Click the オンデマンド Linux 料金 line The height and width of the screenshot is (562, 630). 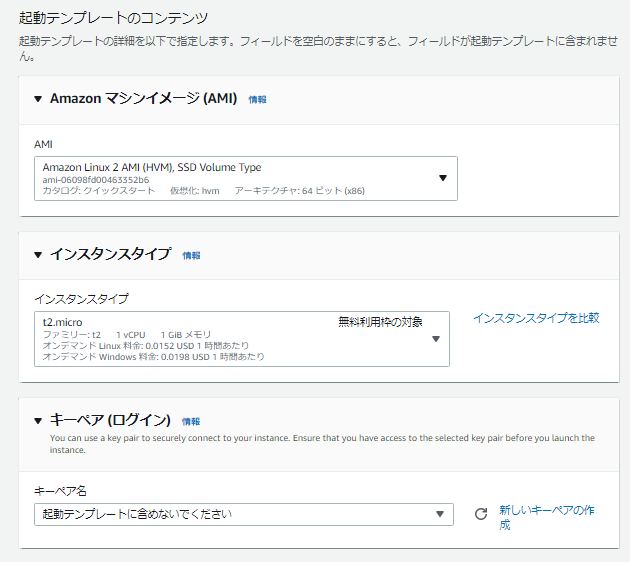(x=145, y=345)
